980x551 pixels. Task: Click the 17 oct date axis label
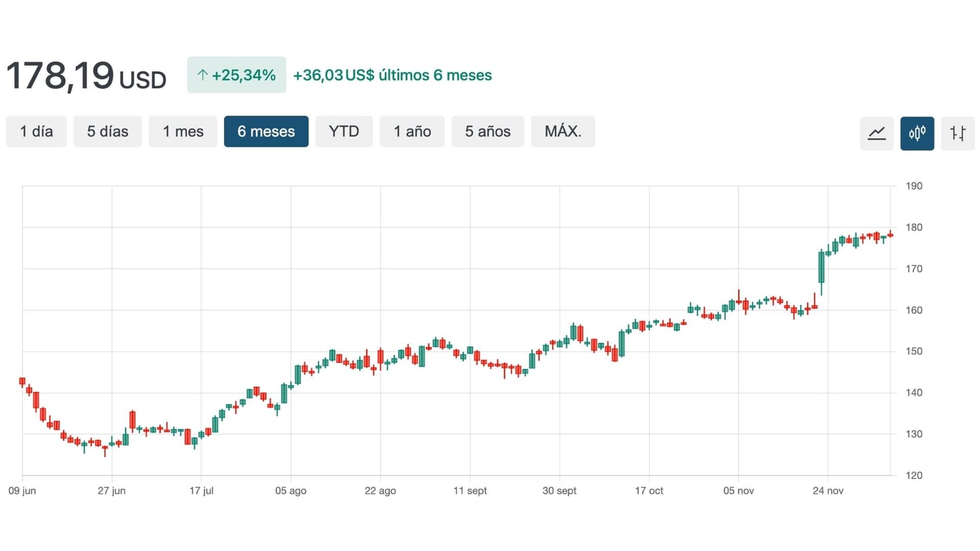tap(649, 490)
